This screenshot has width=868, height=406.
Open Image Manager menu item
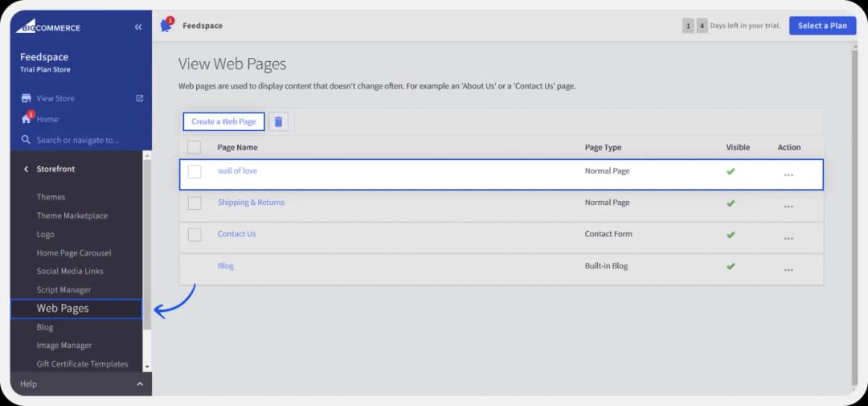[64, 345]
